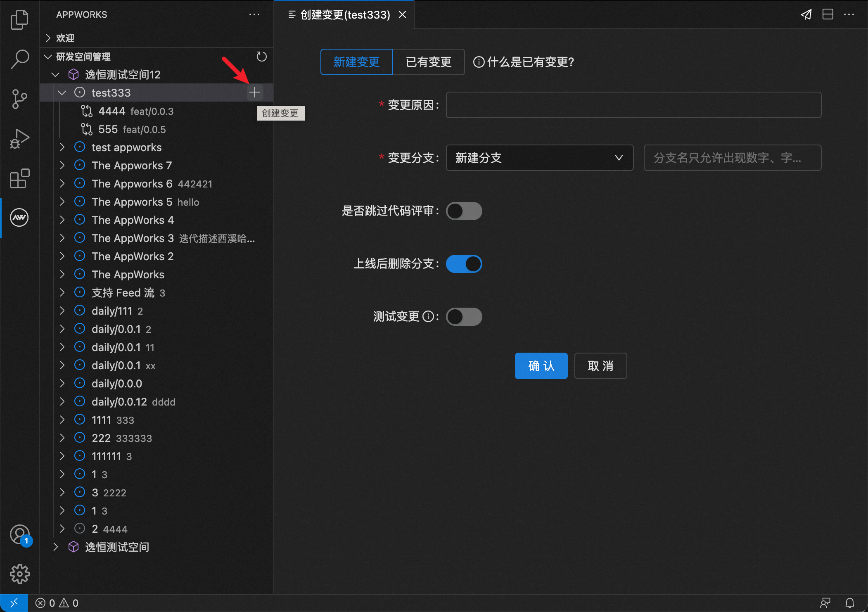The image size is (868, 612).
Task: Open the Search sidebar view
Action: pos(19,60)
